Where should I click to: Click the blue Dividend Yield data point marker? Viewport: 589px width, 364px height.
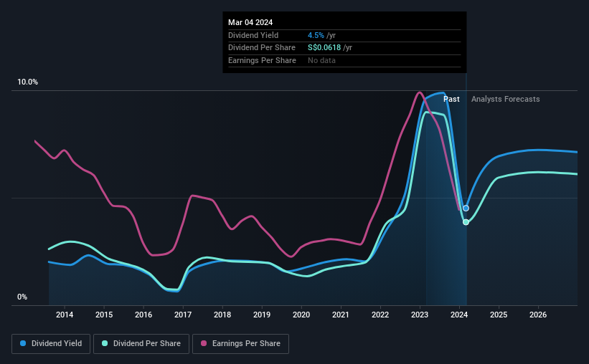coord(466,209)
